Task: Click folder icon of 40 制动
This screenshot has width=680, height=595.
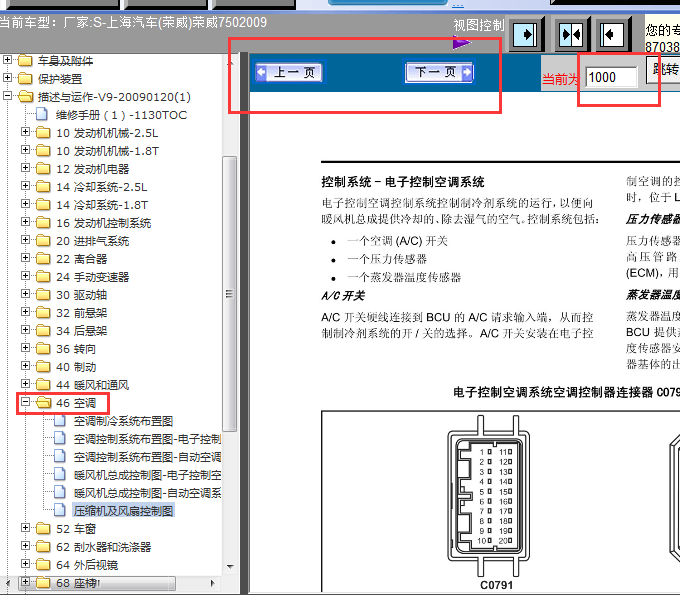Action: tap(43, 366)
